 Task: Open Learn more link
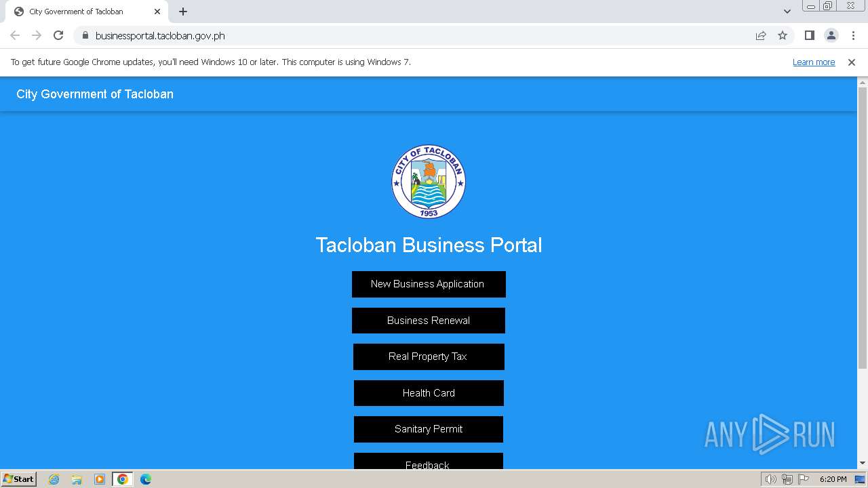814,62
